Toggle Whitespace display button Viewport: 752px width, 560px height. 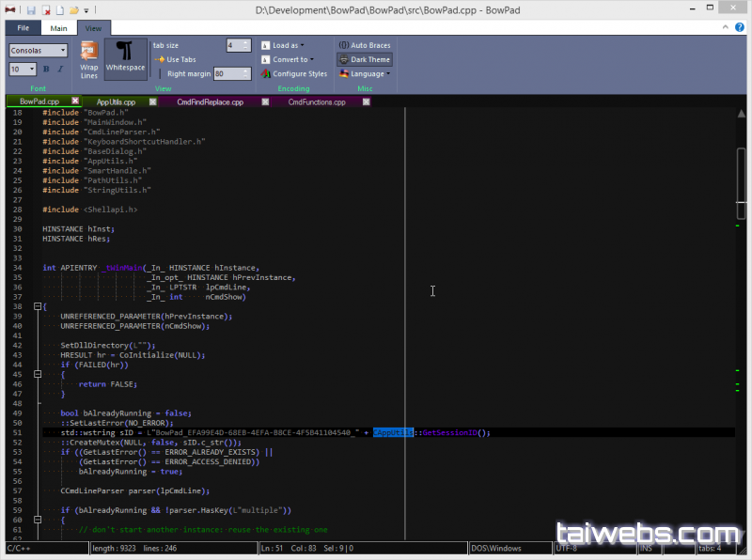click(x=125, y=57)
